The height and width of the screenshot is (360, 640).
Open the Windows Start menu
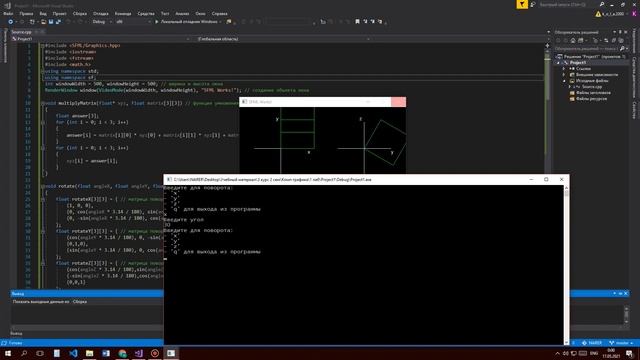8,353
